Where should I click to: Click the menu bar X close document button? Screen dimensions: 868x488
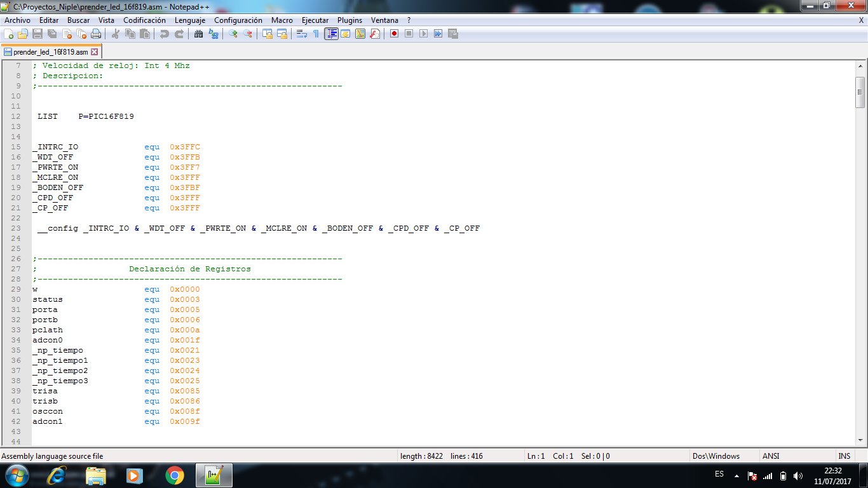tap(861, 20)
